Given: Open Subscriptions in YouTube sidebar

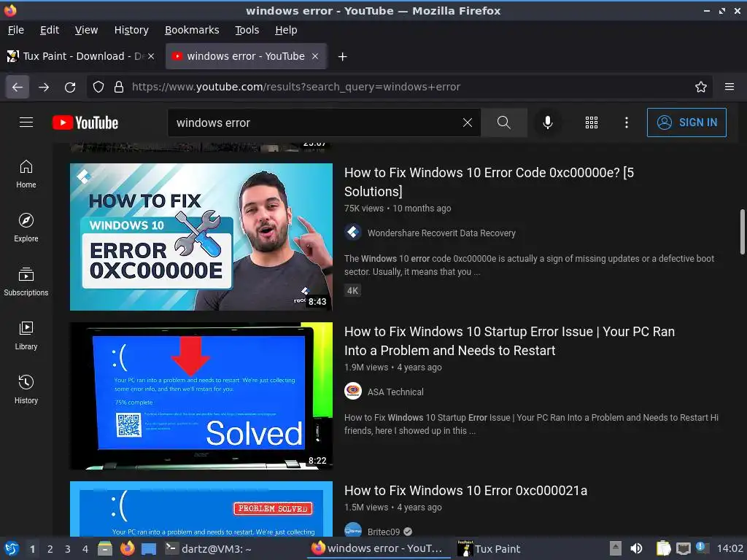Looking at the screenshot, I should tap(26, 282).
